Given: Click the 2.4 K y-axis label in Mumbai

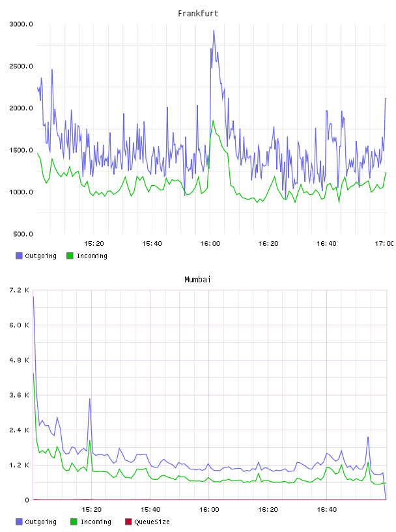Looking at the screenshot, I should pyautogui.click(x=19, y=430).
